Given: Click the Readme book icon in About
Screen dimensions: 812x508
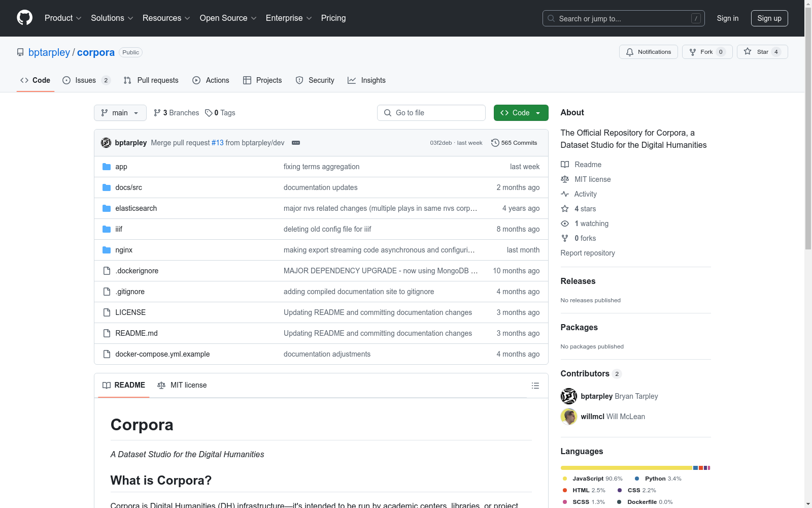Looking at the screenshot, I should 565,165.
